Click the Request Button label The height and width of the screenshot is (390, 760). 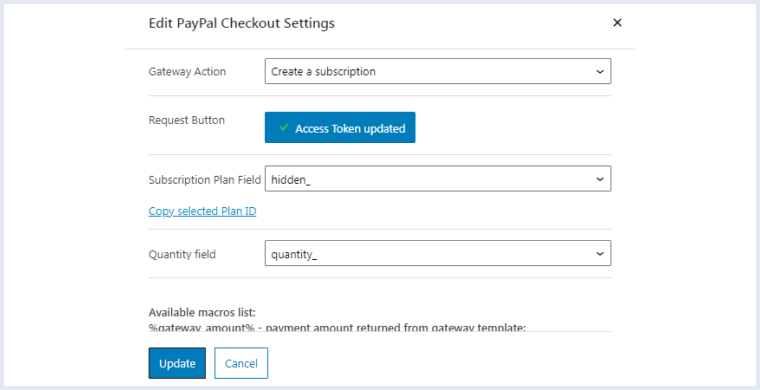pyautogui.click(x=187, y=120)
